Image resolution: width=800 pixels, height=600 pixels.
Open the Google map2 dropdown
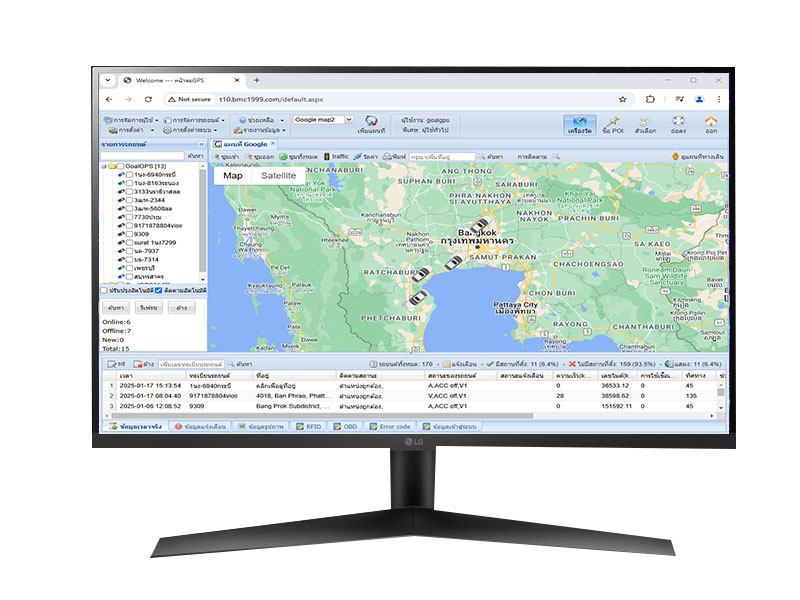349,120
